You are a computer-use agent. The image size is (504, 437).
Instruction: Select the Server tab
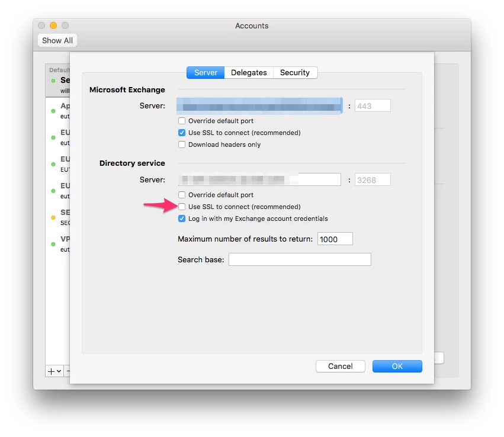tap(206, 73)
